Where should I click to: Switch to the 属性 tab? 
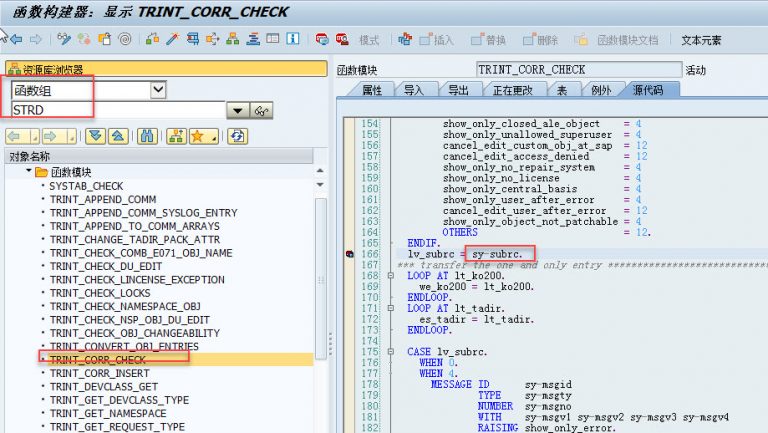(x=371, y=90)
